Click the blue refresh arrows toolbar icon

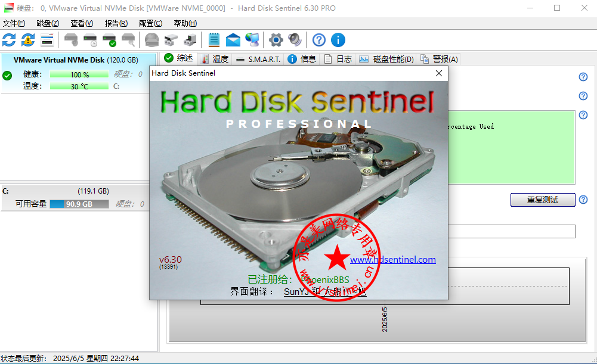coord(9,40)
